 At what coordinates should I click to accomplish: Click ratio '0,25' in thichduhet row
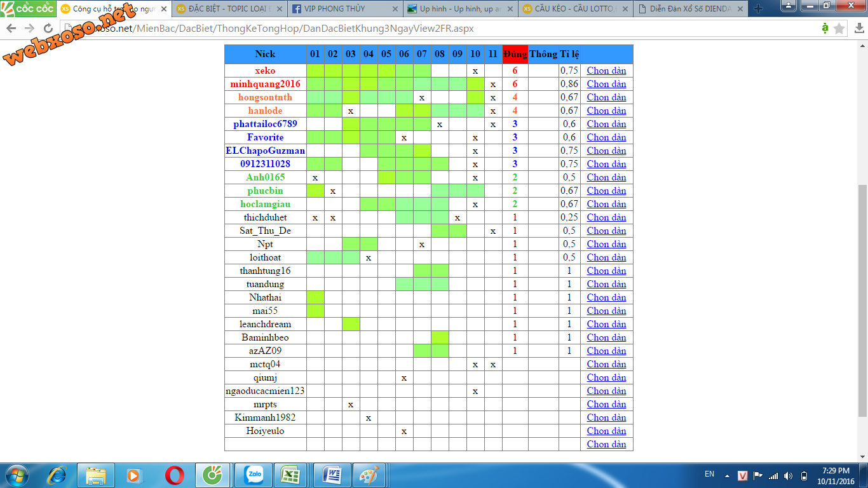[x=569, y=217]
